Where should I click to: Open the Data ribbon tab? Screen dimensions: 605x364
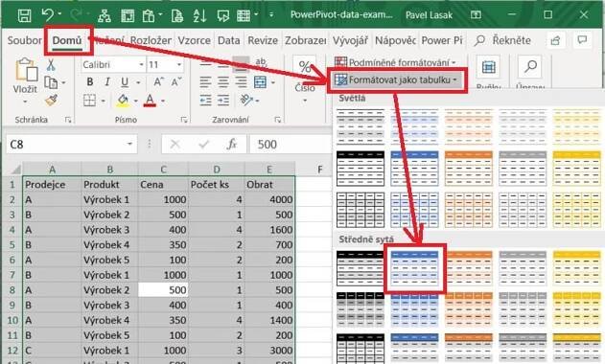click(229, 40)
